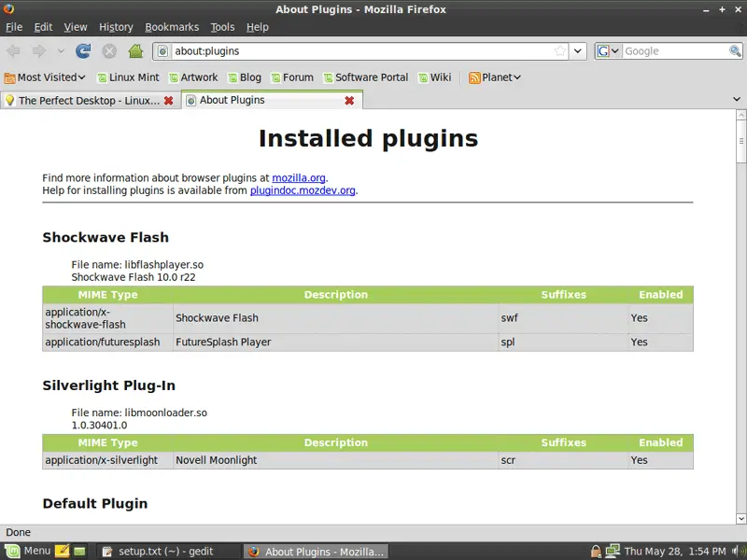Reload the about:plugins page
This screenshot has width=747, height=560.
tap(83, 51)
